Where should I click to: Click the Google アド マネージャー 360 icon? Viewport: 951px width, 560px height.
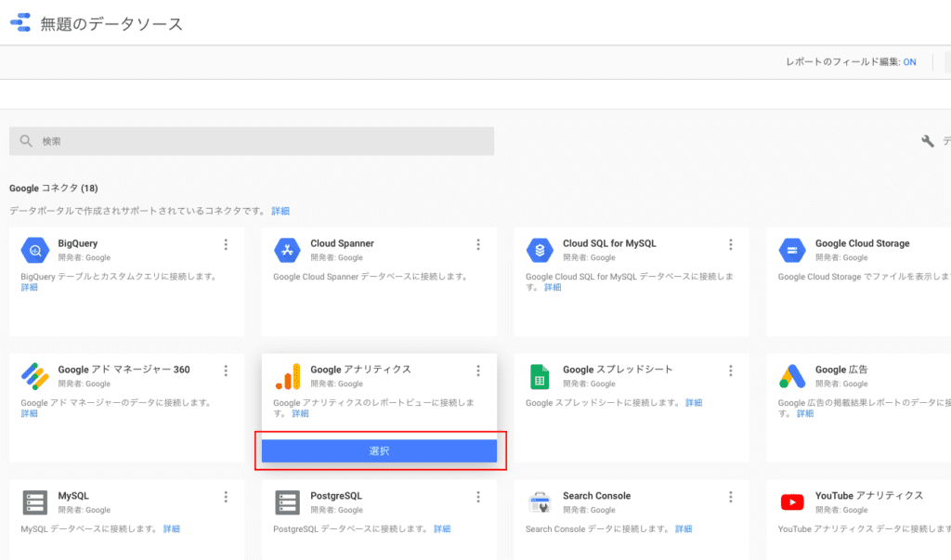point(35,376)
